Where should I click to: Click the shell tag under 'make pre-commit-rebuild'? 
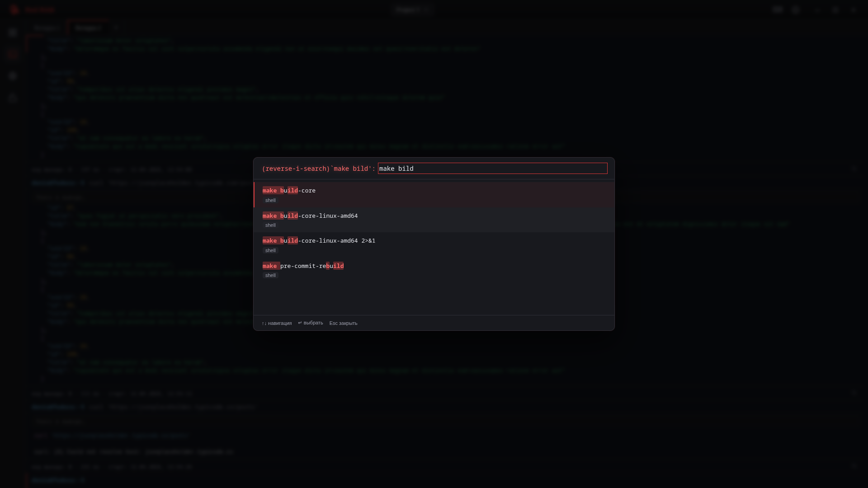(x=270, y=275)
